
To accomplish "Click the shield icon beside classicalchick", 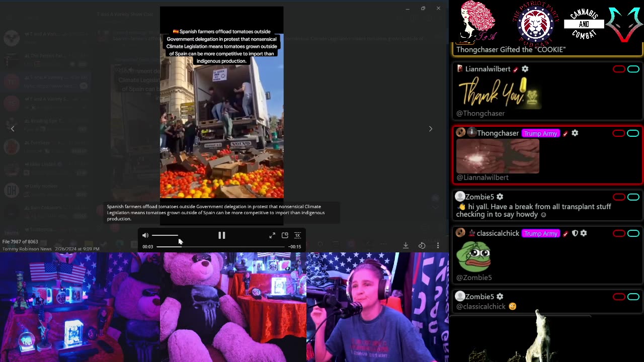I will [x=575, y=233].
